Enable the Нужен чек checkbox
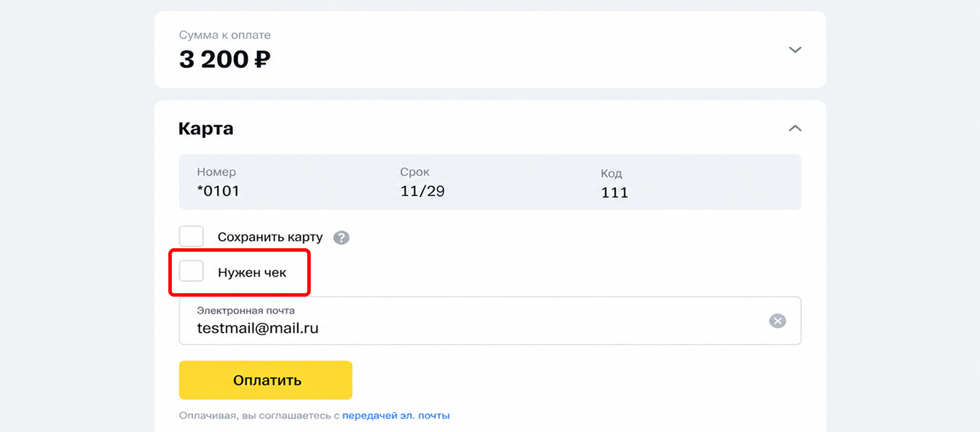This screenshot has width=980, height=432. (x=191, y=271)
